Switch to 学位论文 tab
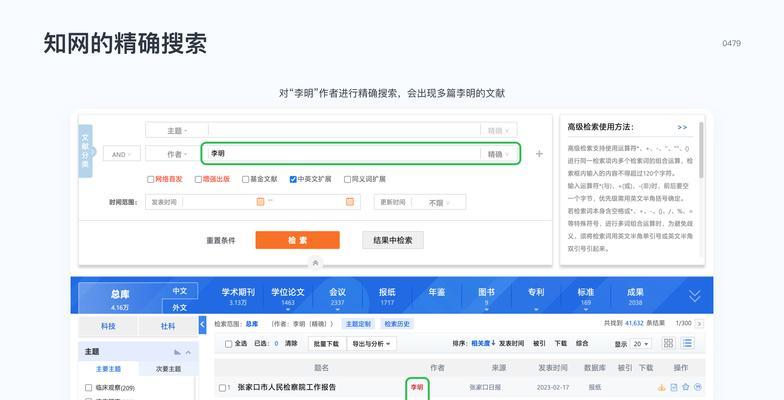The height and width of the screenshot is (400, 784). click(x=288, y=296)
